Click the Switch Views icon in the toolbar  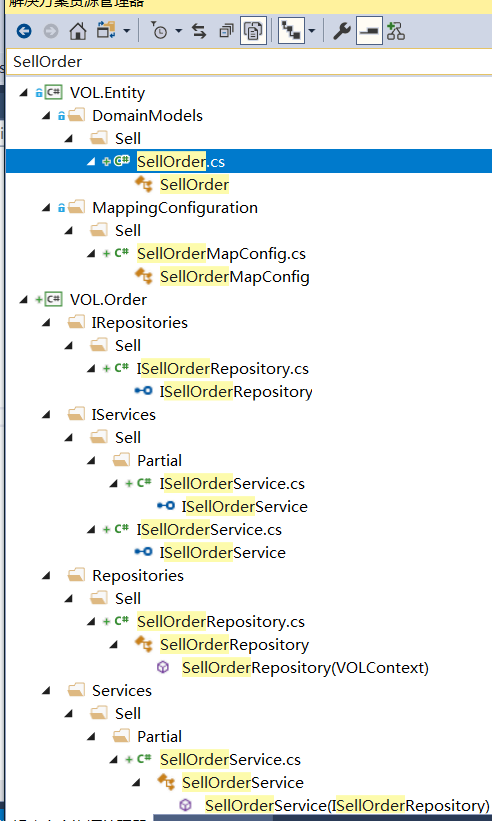(x=106, y=31)
